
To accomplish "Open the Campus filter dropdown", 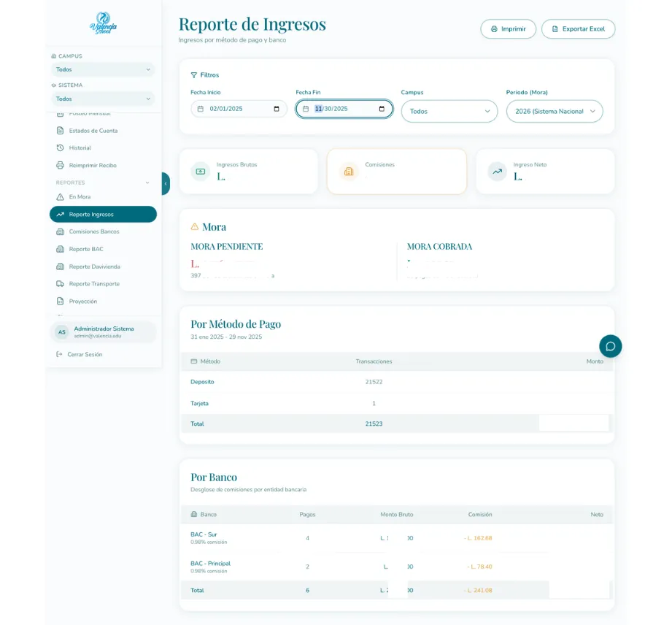I will click(449, 111).
